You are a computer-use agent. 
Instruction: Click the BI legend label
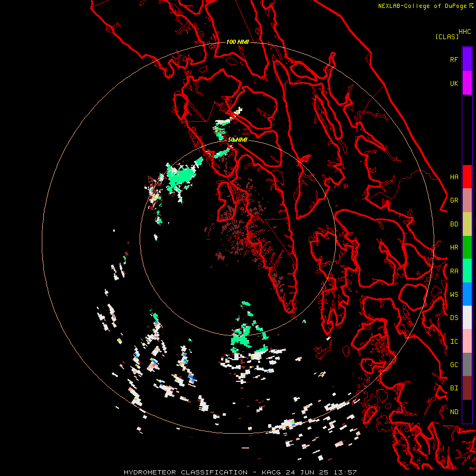tap(454, 388)
